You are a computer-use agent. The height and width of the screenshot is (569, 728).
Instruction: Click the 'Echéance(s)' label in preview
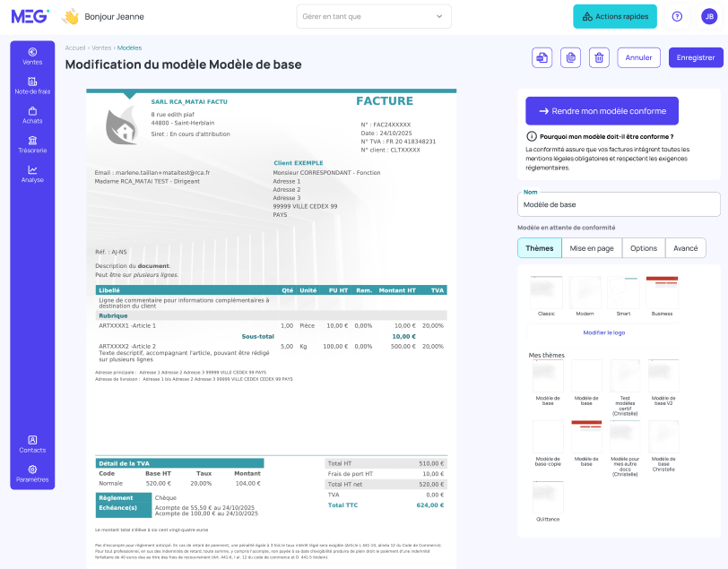coord(117,508)
